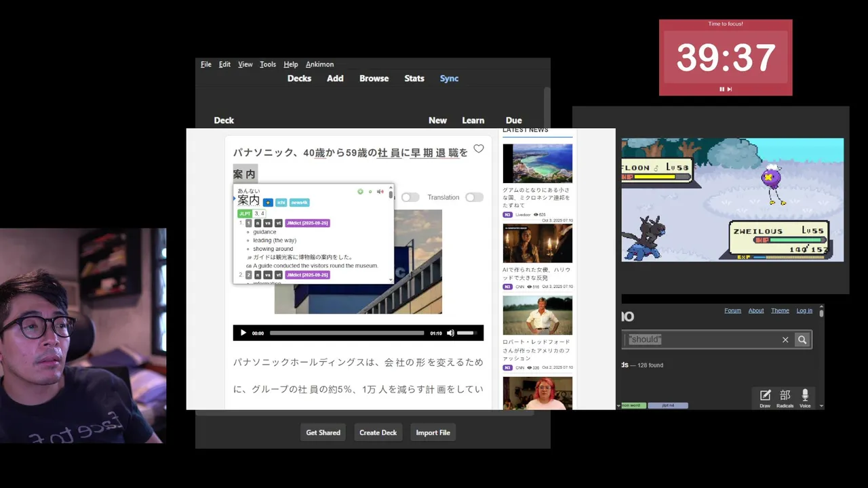The width and height of the screenshot is (868, 488).
Task: Open the File menu in Anki
Action: pyautogui.click(x=206, y=64)
